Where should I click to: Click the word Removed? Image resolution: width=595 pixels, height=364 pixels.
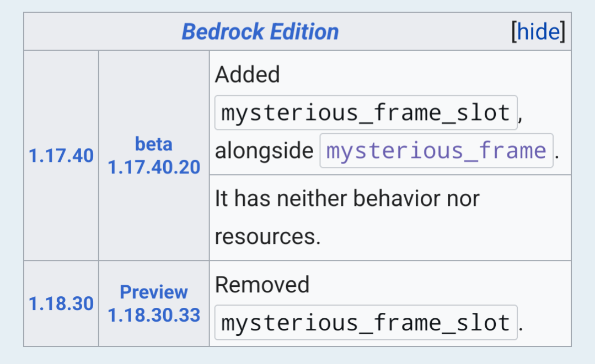262,285
